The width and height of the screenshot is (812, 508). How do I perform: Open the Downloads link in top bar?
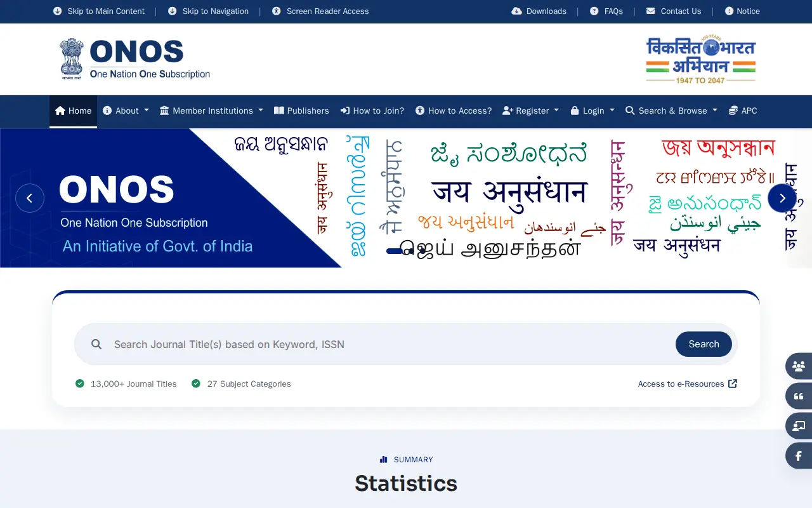coord(539,11)
